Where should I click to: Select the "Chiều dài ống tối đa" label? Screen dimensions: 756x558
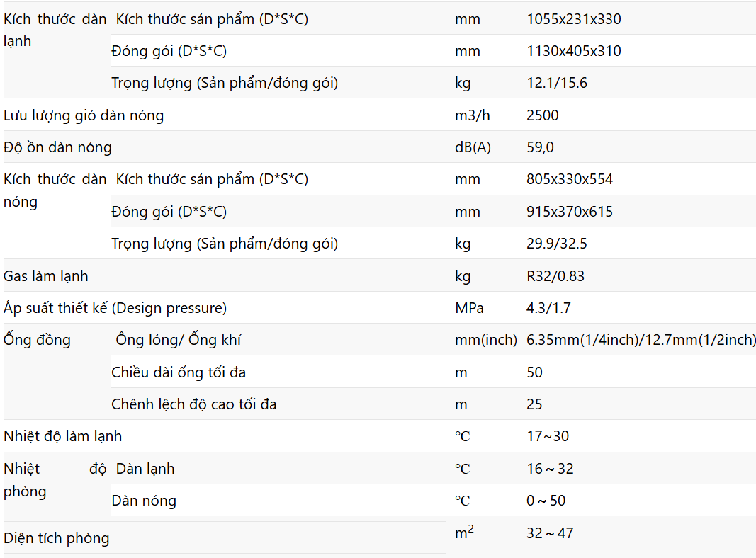[179, 372]
